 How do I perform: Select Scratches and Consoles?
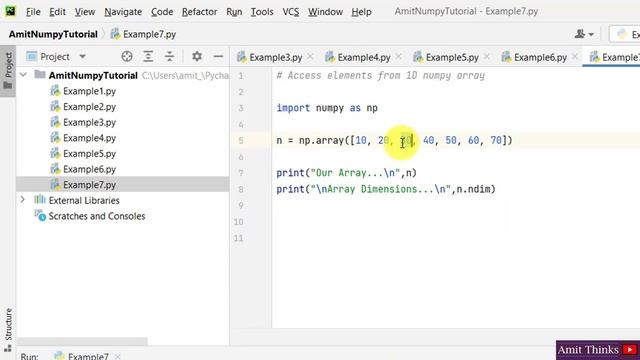[97, 216]
